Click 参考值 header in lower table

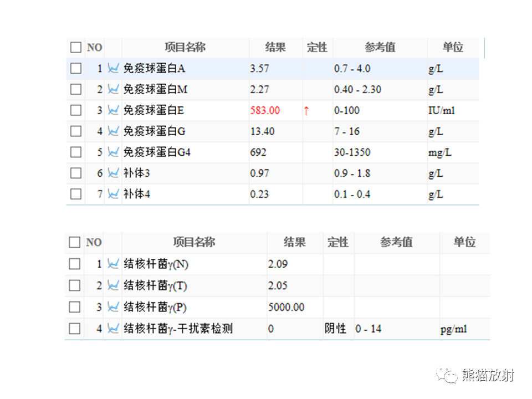396,242
